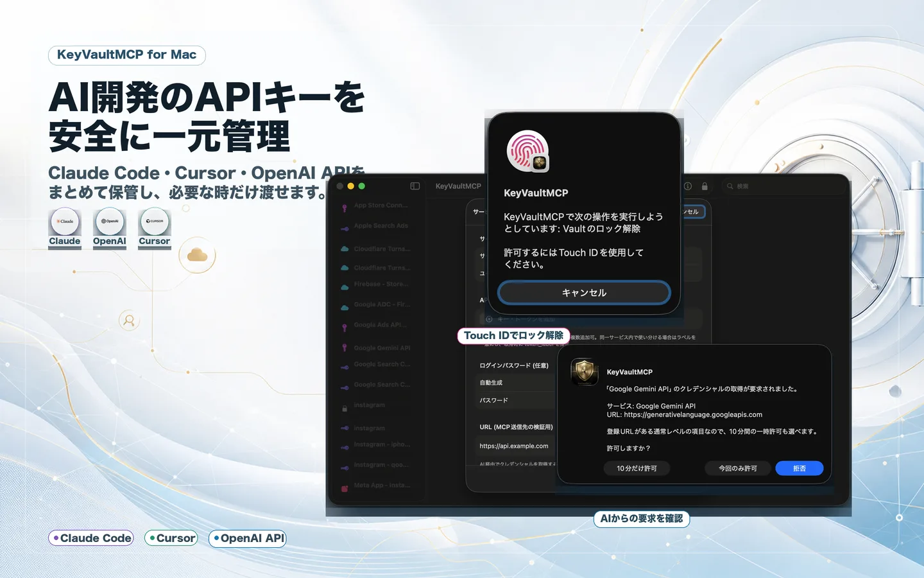Click the padlock icon beside the instagram entry
This screenshot has width=924, height=578.
pyautogui.click(x=345, y=407)
